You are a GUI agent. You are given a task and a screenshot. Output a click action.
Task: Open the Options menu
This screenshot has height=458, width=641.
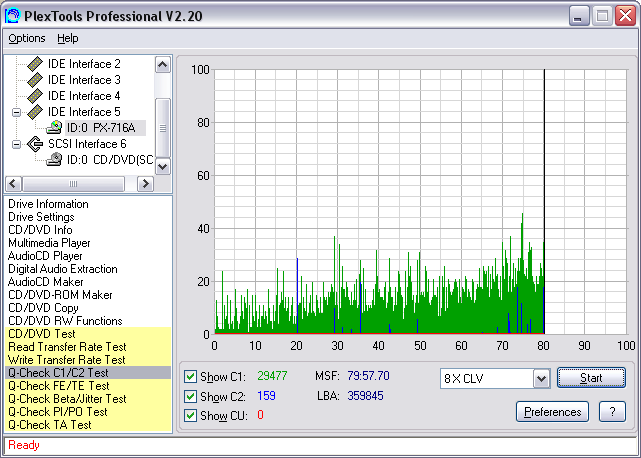pos(27,38)
